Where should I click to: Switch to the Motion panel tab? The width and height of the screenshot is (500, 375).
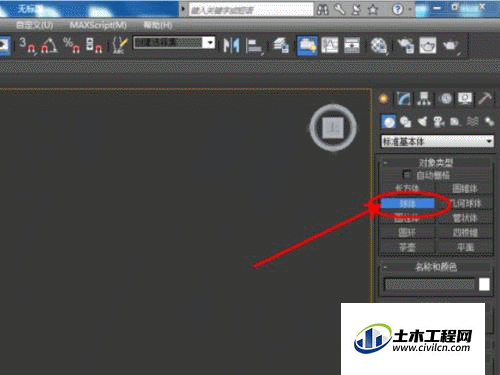(x=445, y=99)
